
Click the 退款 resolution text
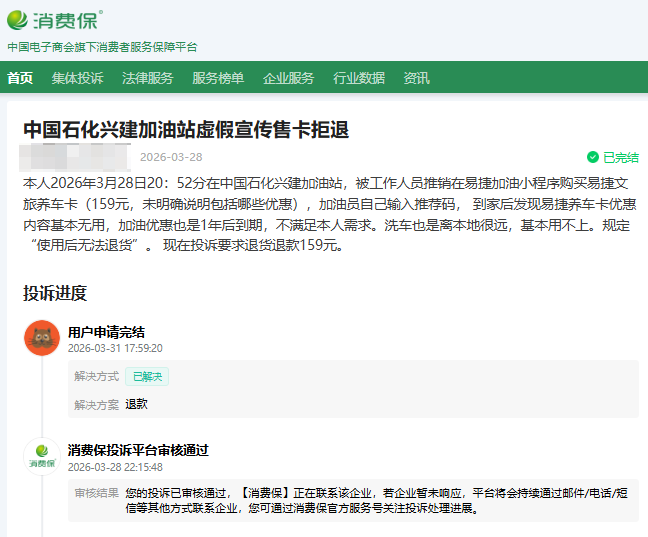(x=136, y=404)
